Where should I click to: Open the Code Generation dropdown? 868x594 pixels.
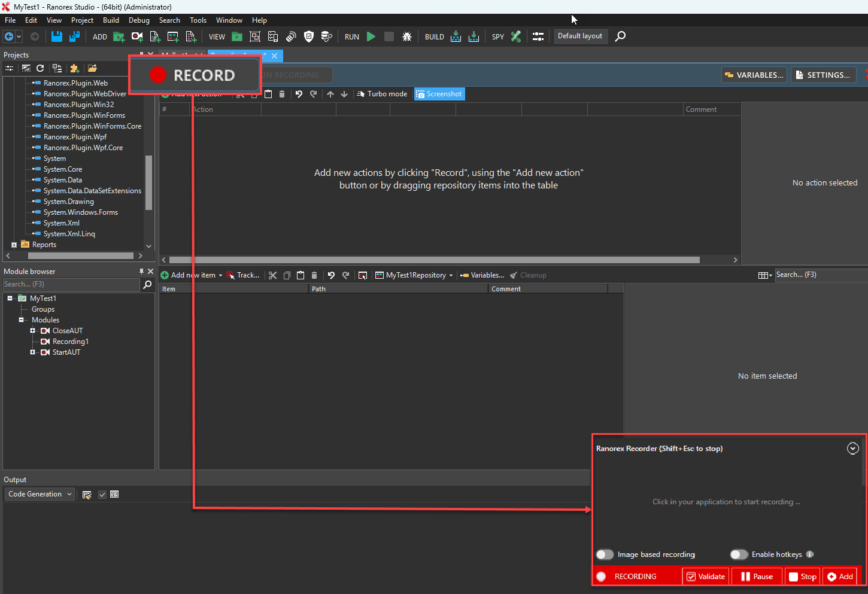click(x=40, y=494)
